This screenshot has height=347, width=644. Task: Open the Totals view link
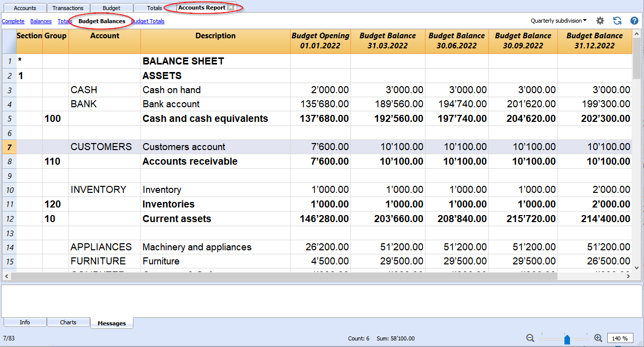pyautogui.click(x=65, y=21)
